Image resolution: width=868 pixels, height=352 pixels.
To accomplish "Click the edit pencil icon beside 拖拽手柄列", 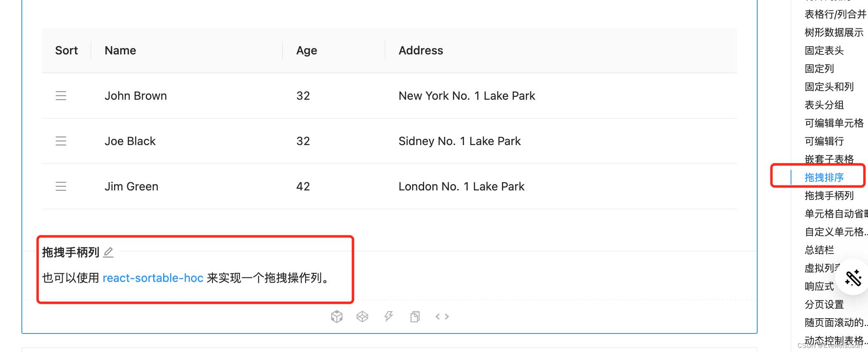I will tap(108, 252).
